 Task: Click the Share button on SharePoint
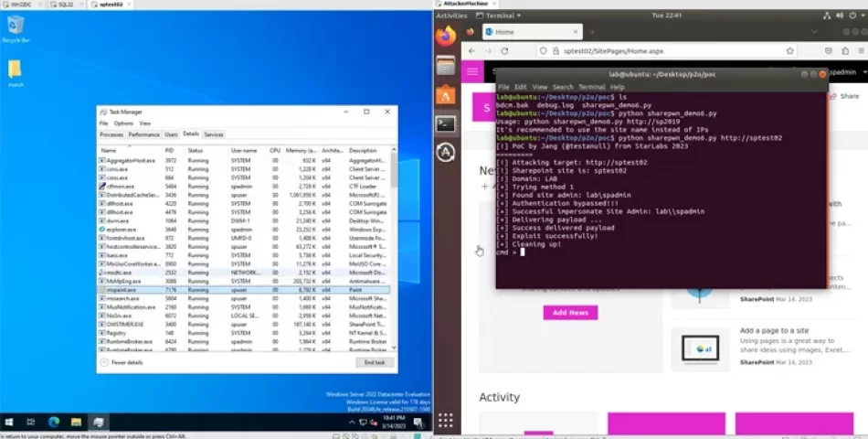coord(845,96)
